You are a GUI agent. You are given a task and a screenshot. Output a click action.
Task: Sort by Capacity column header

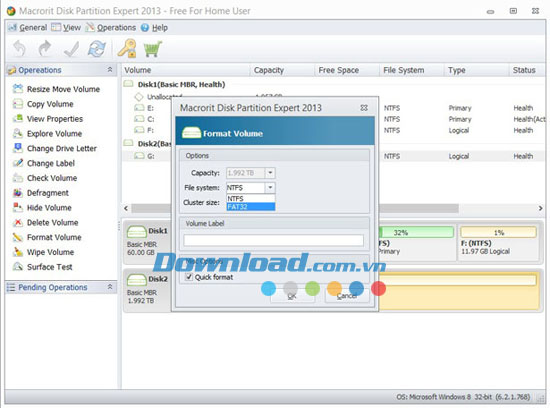click(x=282, y=70)
